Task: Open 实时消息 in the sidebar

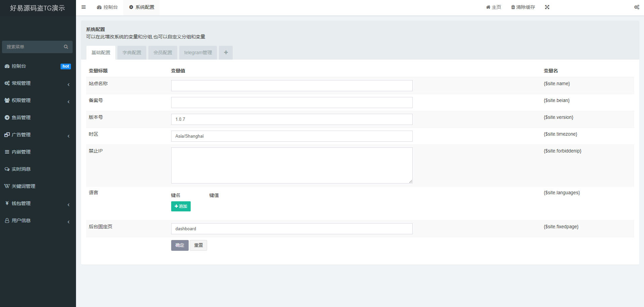Action: coord(21,169)
